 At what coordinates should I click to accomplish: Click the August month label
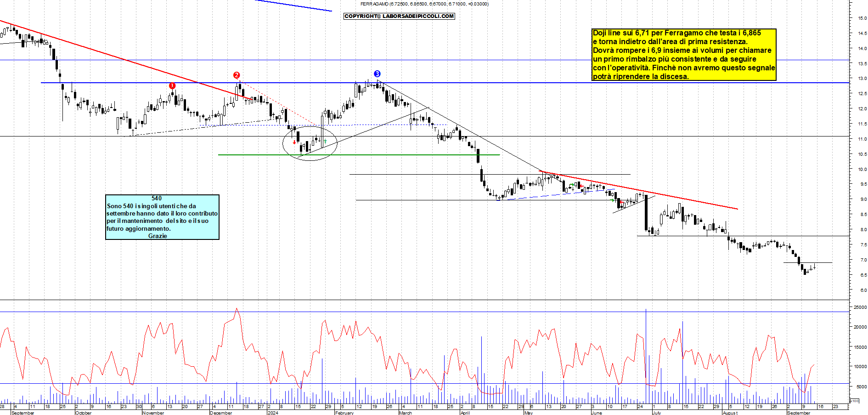(730, 413)
